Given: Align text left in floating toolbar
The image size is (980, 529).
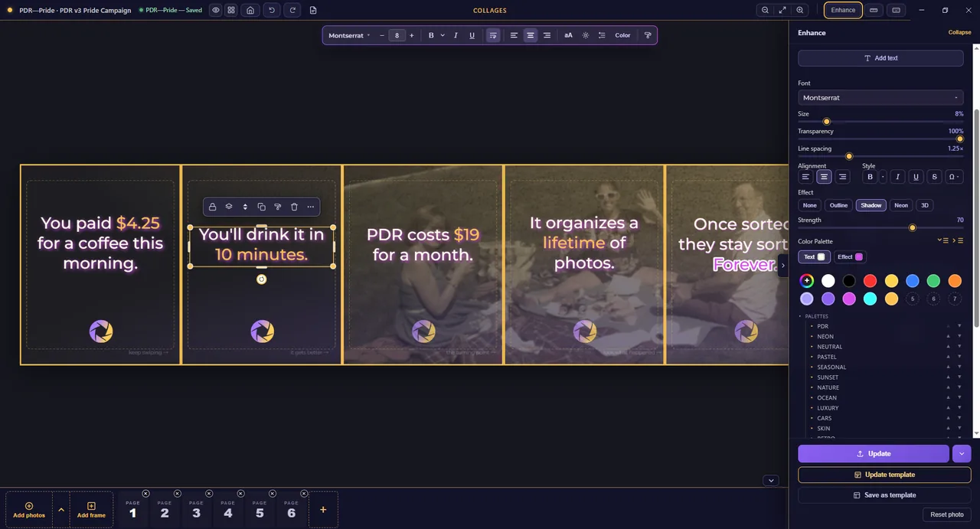Looking at the screenshot, I should (514, 35).
